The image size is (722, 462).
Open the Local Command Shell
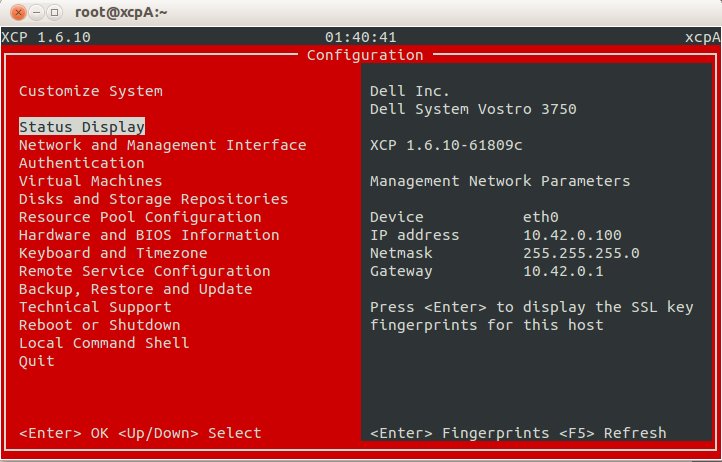104,342
